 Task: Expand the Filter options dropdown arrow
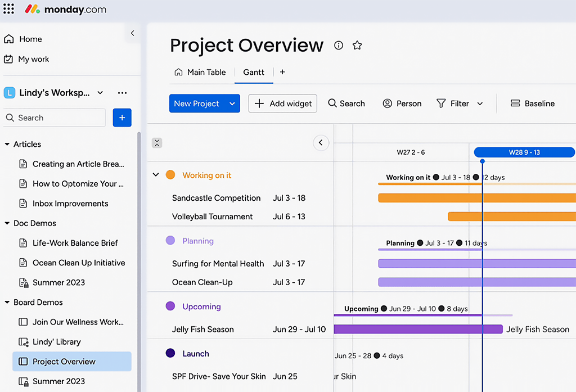pos(480,103)
